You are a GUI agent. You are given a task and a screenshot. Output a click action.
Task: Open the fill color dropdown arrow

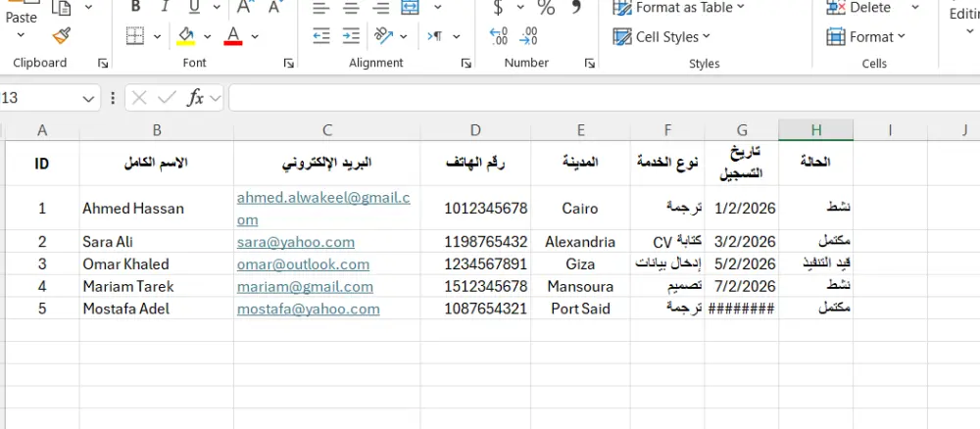[208, 36]
